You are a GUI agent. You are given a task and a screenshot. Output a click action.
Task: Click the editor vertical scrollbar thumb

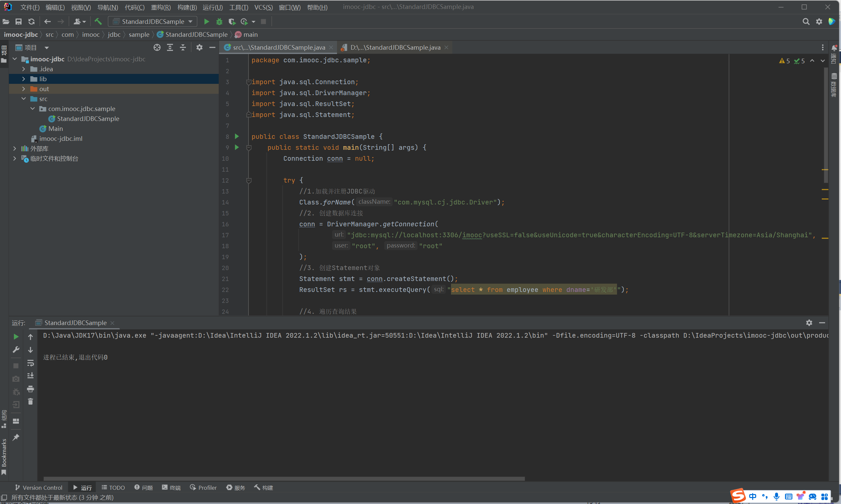pyautogui.click(x=826, y=125)
